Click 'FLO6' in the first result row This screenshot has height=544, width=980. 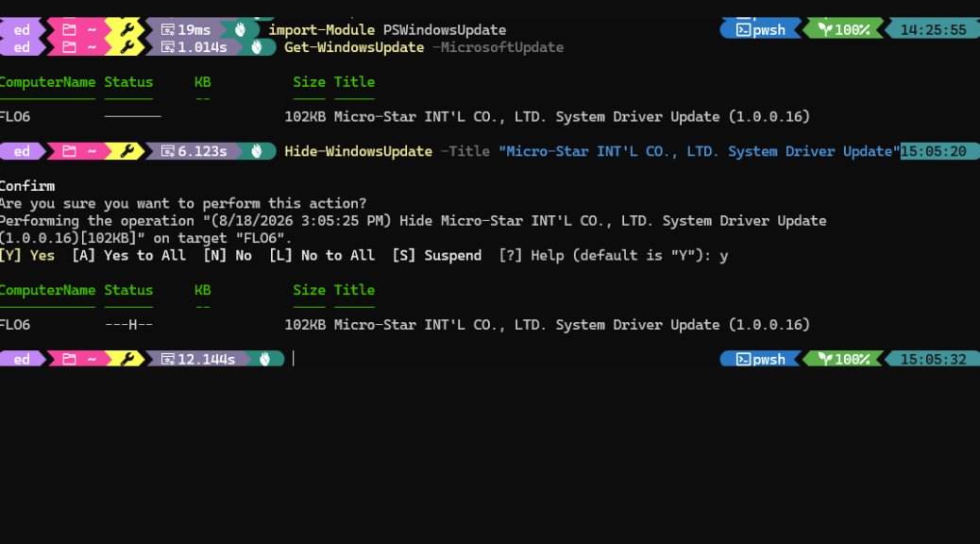15,117
